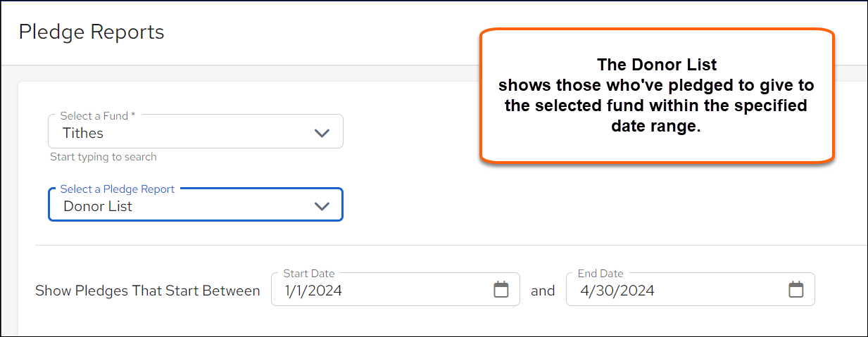Viewport: 868px width, 337px height.
Task: Click the orange-bordered Donor List callout box
Action: (657, 96)
